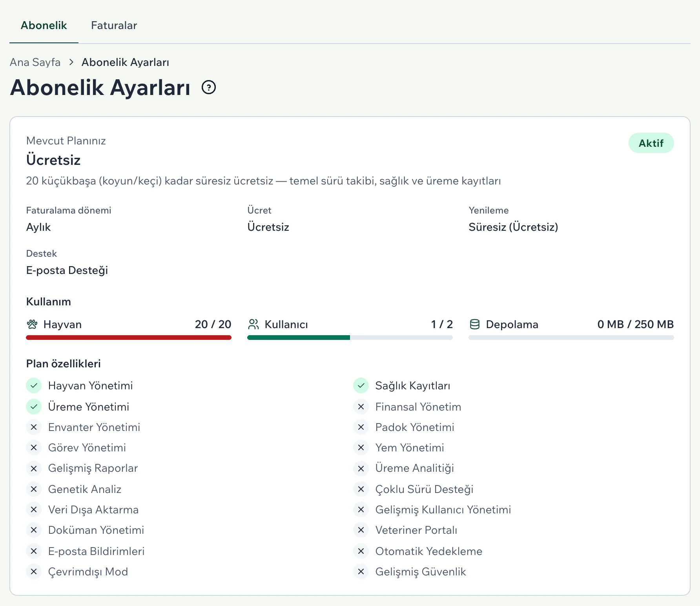The height and width of the screenshot is (606, 700).
Task: Click the breadcrumb chevron after Ana Sayfa
Action: (x=71, y=62)
